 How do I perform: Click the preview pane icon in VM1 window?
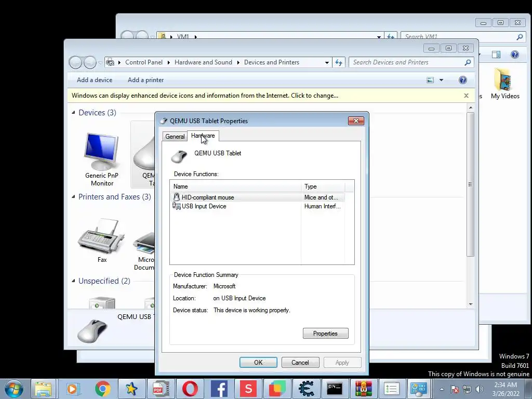(496, 55)
